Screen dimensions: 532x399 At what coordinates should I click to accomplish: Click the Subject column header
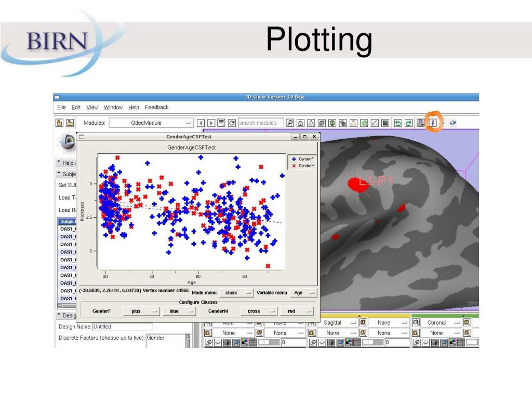coord(67,221)
